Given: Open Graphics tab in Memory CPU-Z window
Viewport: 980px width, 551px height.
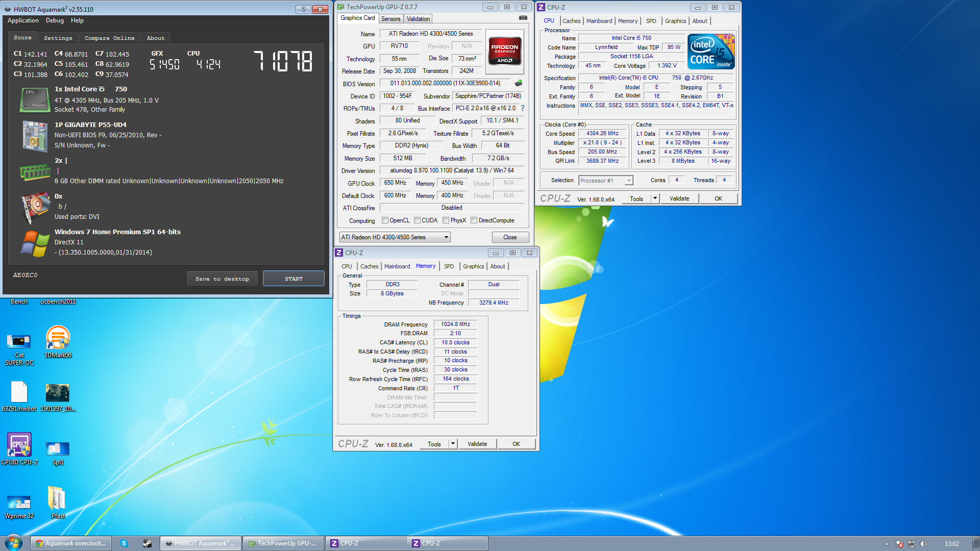Looking at the screenshot, I should tap(473, 266).
